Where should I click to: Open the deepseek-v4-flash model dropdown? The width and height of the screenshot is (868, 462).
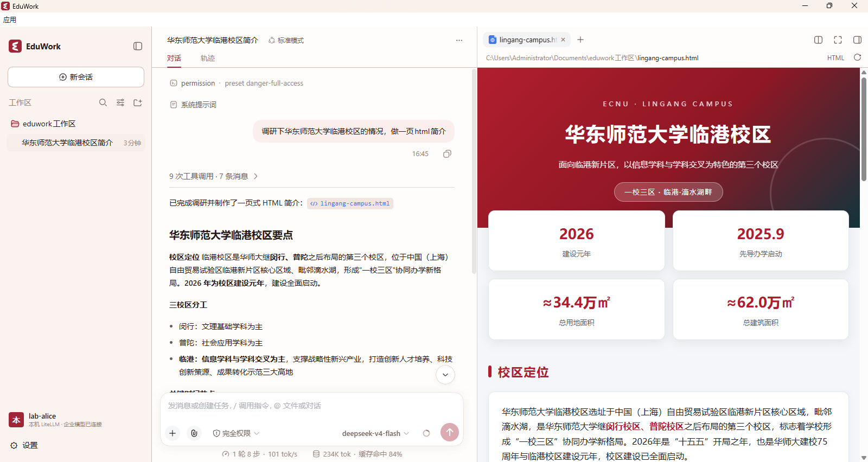[375, 433]
